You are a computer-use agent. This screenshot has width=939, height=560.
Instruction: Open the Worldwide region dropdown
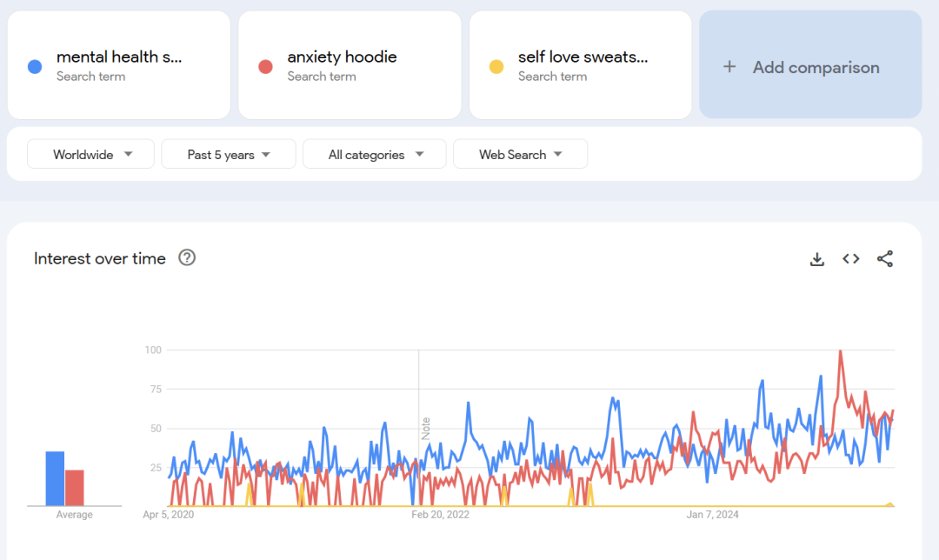(91, 155)
